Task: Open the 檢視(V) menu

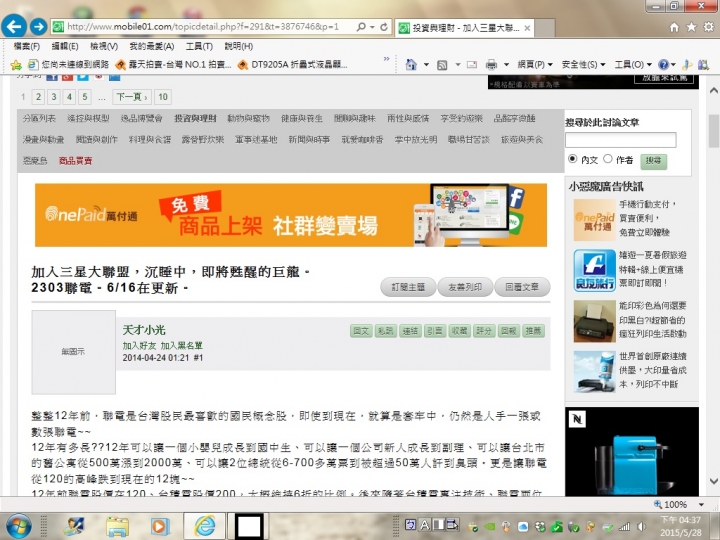Action: tap(104, 46)
